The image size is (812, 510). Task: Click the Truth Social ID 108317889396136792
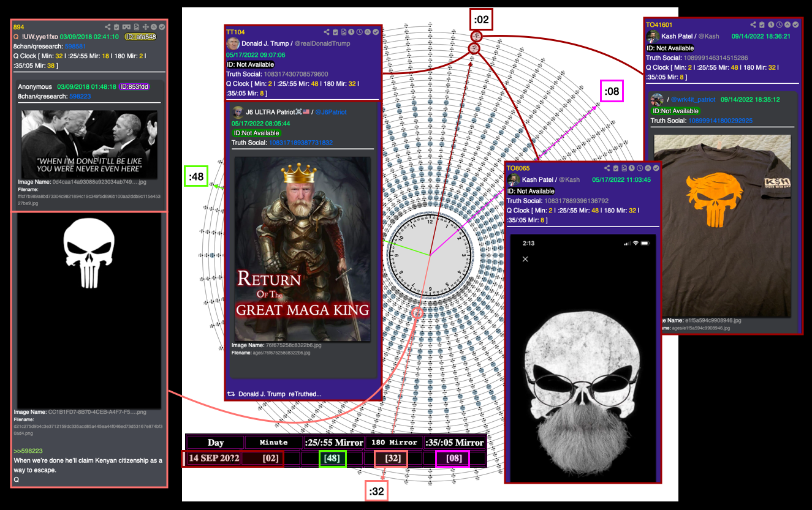click(576, 201)
